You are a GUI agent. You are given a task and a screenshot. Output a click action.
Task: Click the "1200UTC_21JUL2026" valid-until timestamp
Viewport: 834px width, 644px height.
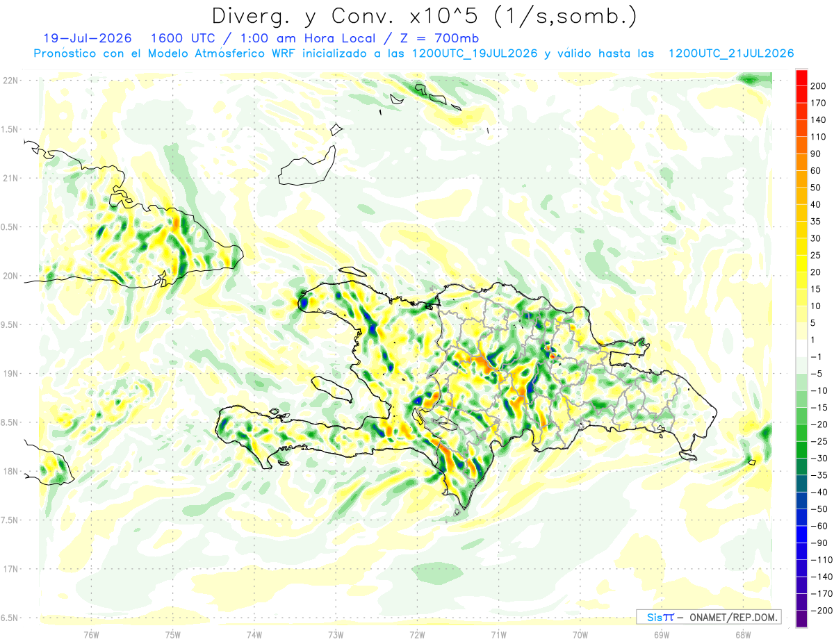click(x=732, y=53)
